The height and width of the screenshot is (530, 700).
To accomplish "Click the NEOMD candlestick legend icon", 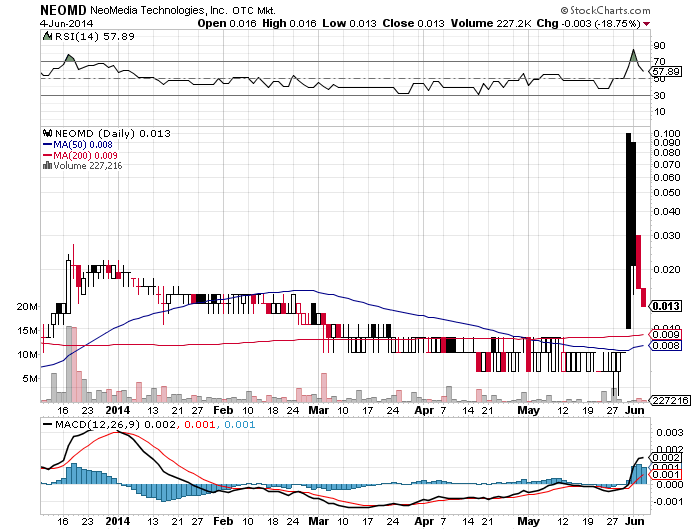I will (x=47, y=133).
